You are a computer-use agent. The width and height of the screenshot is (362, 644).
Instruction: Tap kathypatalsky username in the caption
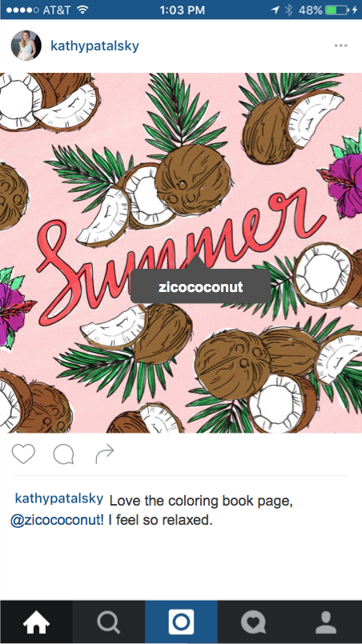tap(58, 498)
